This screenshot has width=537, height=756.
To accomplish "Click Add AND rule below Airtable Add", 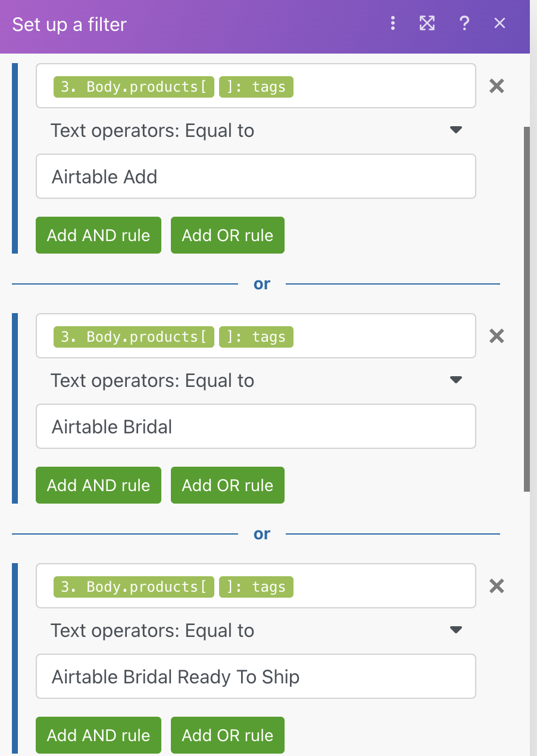I will click(x=98, y=235).
